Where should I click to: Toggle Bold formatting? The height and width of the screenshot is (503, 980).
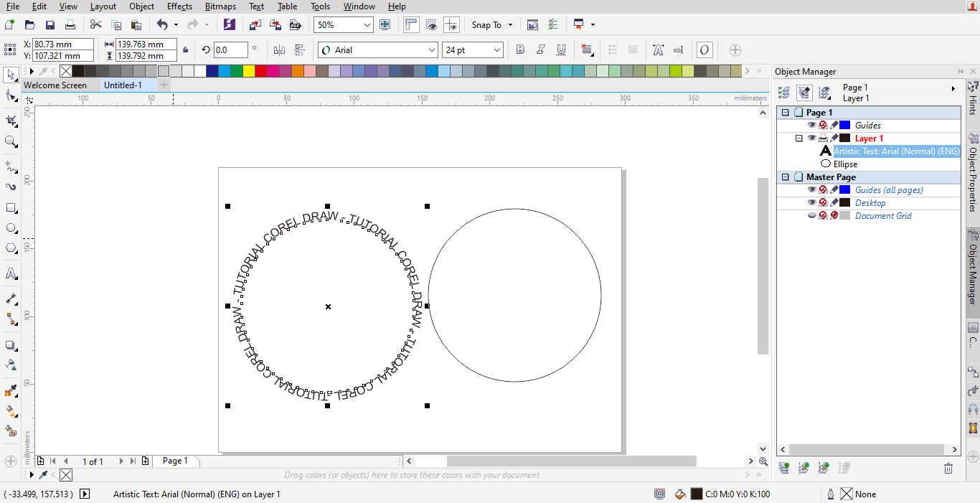click(521, 50)
